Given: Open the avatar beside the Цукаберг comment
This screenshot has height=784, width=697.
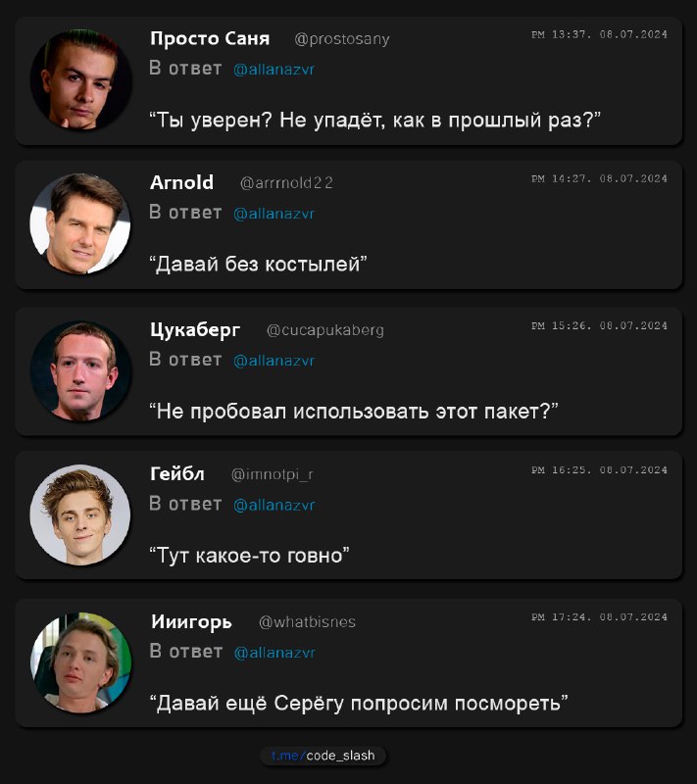Looking at the screenshot, I should tap(81, 370).
